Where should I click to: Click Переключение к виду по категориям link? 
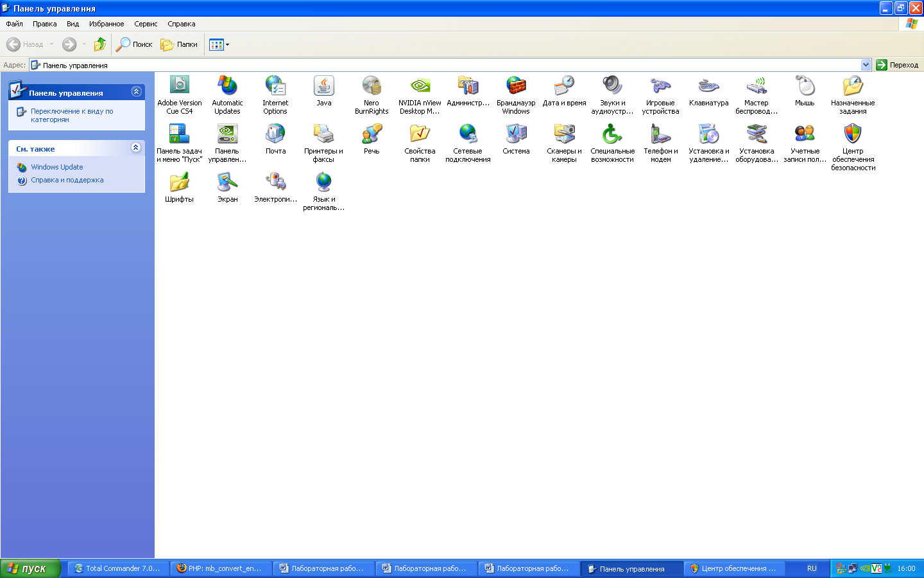tap(72, 115)
